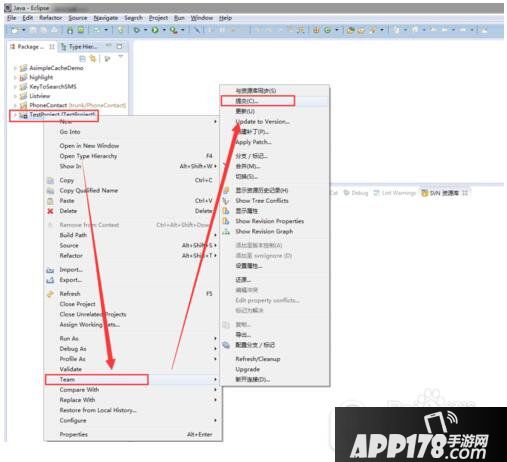
Task: Choose Show Tree Conflicts
Action: pyautogui.click(x=262, y=201)
